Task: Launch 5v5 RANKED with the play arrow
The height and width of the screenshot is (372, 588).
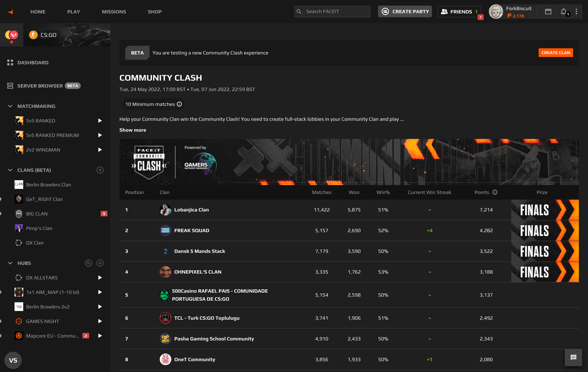Action: [x=100, y=121]
